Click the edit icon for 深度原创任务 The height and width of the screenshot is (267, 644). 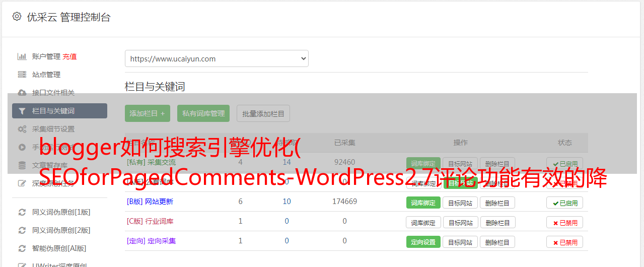coord(22,183)
